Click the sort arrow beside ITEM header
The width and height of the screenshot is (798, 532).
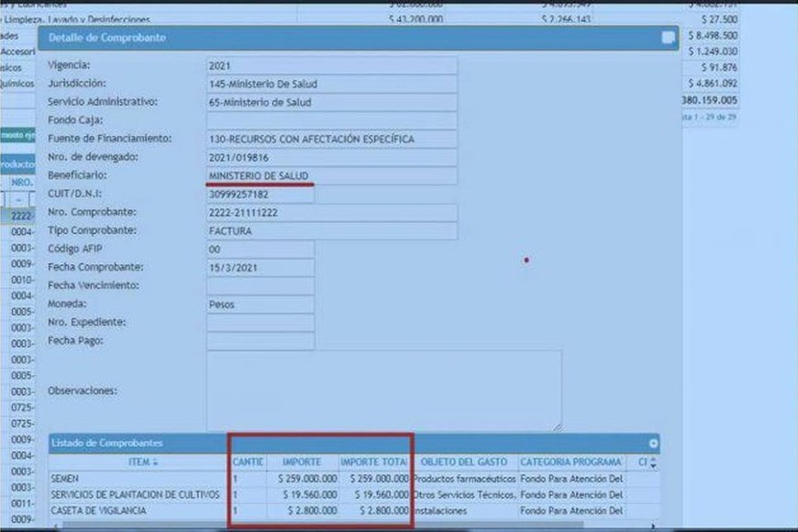[155, 462]
